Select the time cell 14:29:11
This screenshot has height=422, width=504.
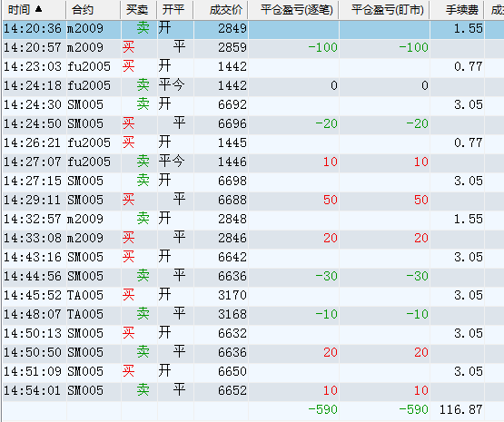click(x=32, y=200)
